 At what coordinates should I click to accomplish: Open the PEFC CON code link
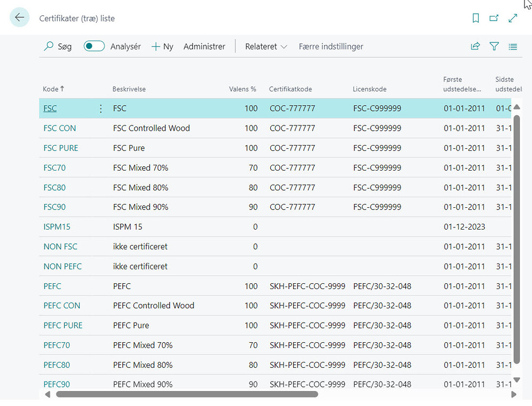coord(62,306)
